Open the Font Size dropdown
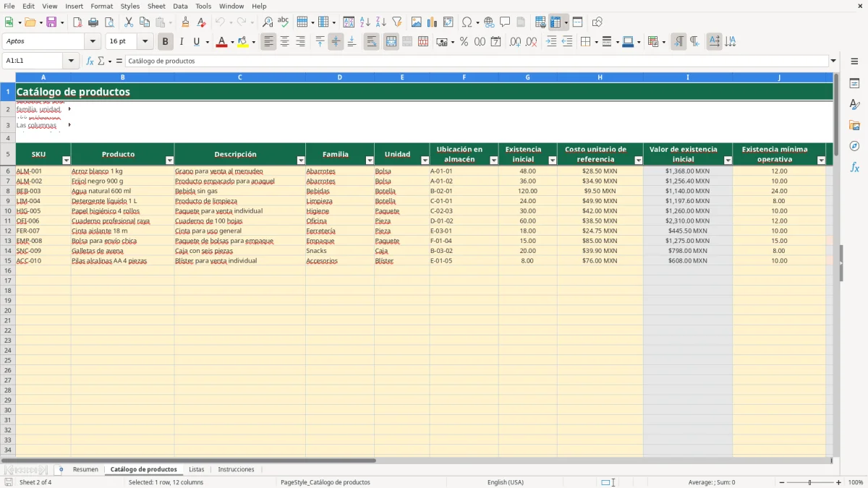Screen dimensions: 868x488 pyautogui.click(x=145, y=42)
